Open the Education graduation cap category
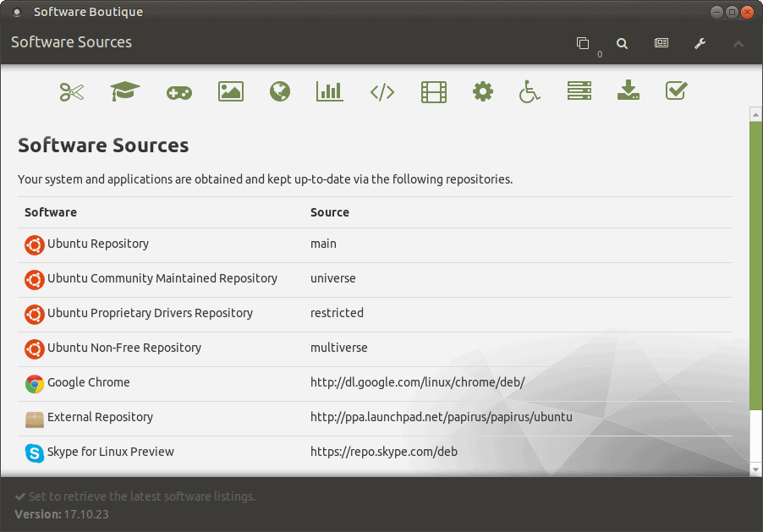The width and height of the screenshot is (763, 532). tap(124, 91)
